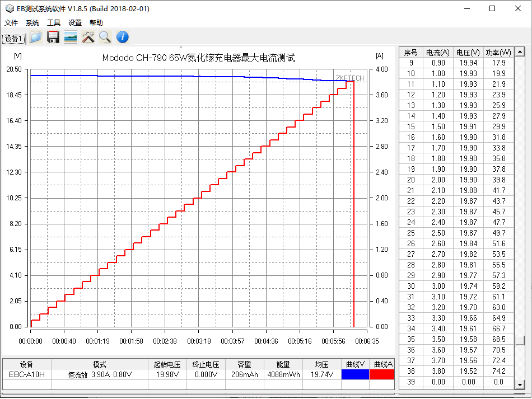Click the [V] voltage axis label
This screenshot has height=399, width=532.
[x=18, y=56]
